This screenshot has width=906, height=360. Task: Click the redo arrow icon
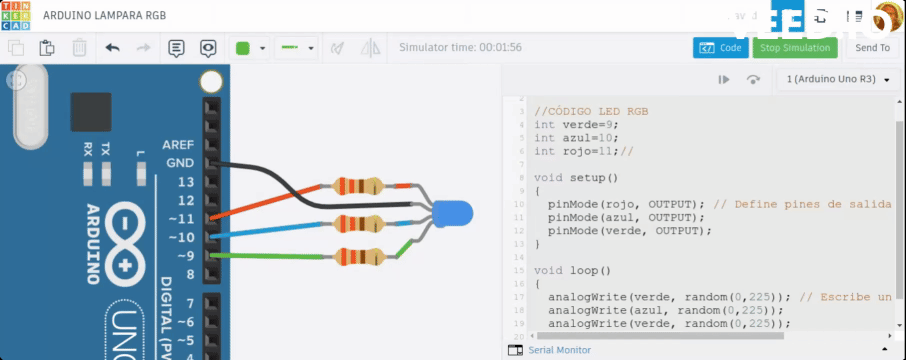[x=143, y=48]
